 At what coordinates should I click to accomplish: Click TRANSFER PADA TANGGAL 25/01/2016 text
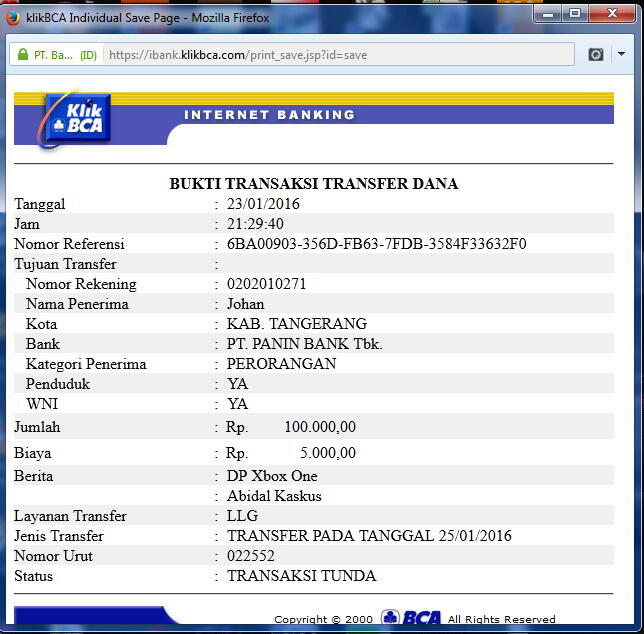click(369, 536)
